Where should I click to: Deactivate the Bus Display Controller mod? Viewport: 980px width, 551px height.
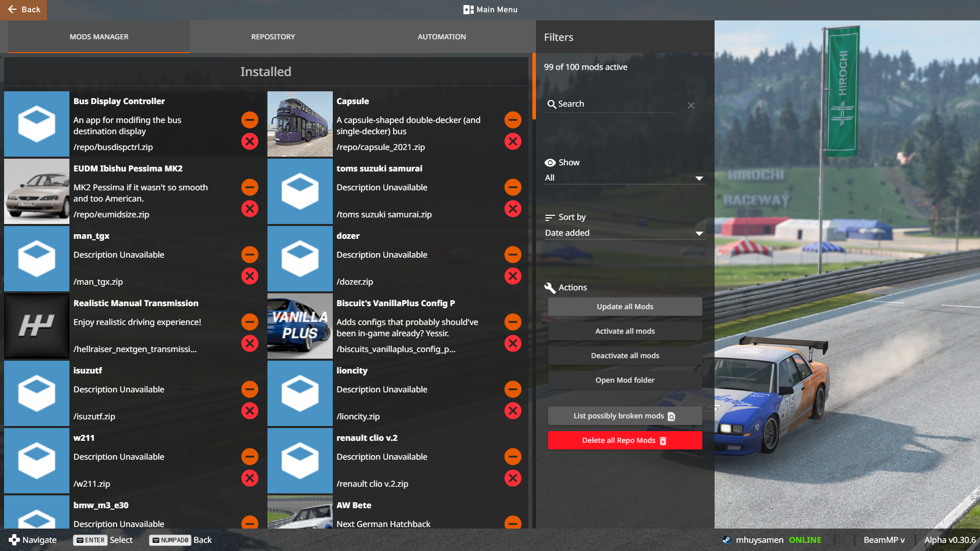250,120
